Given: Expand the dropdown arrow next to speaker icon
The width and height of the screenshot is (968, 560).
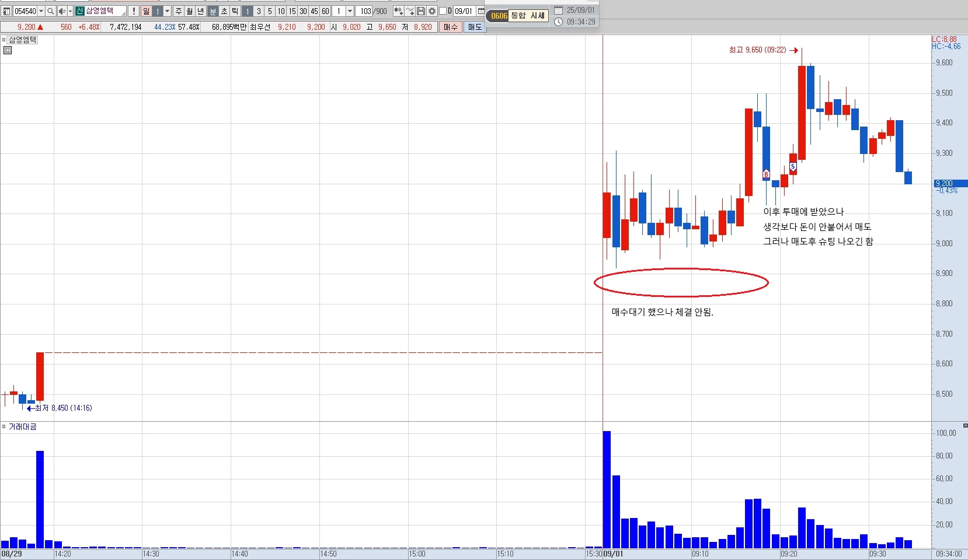Looking at the screenshot, I should pyautogui.click(x=70, y=11).
